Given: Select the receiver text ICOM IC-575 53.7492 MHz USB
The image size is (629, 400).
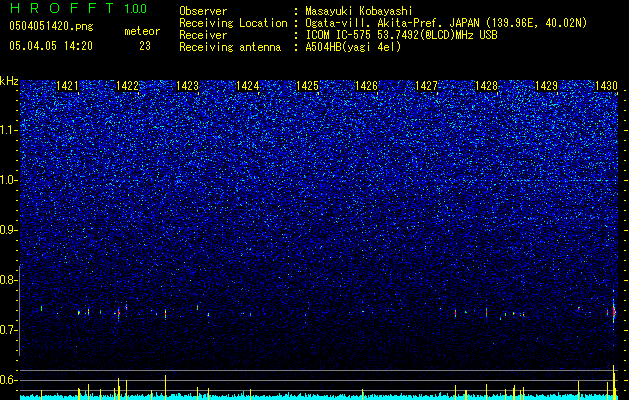Looking at the screenshot, I should 401,35.
